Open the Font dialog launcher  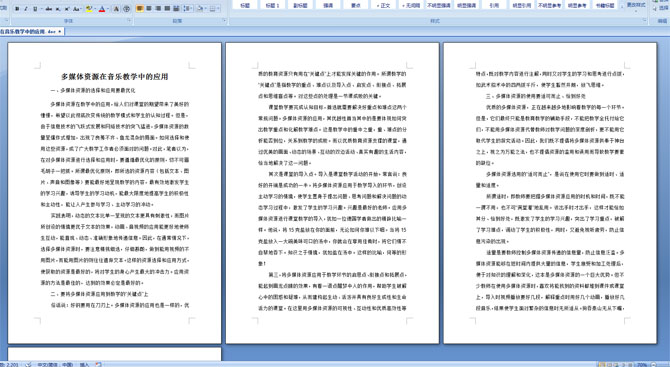coord(129,21)
